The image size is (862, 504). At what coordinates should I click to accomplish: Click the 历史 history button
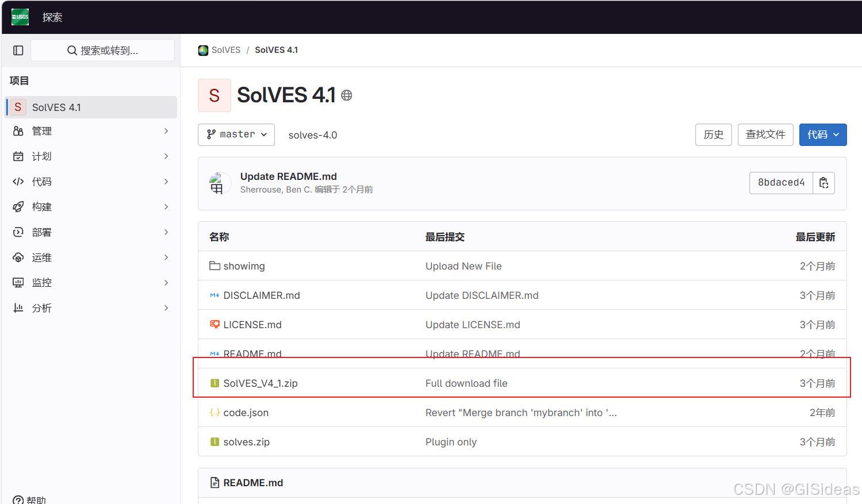[714, 134]
